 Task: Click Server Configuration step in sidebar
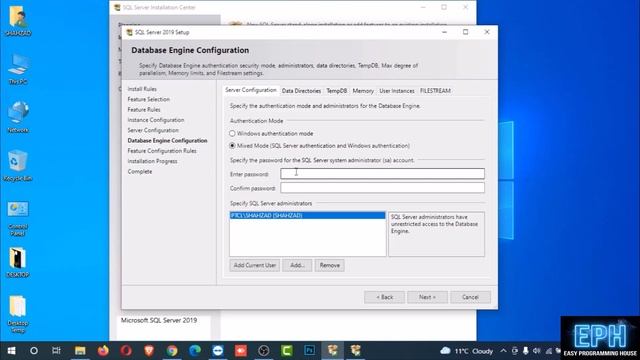coord(153,130)
